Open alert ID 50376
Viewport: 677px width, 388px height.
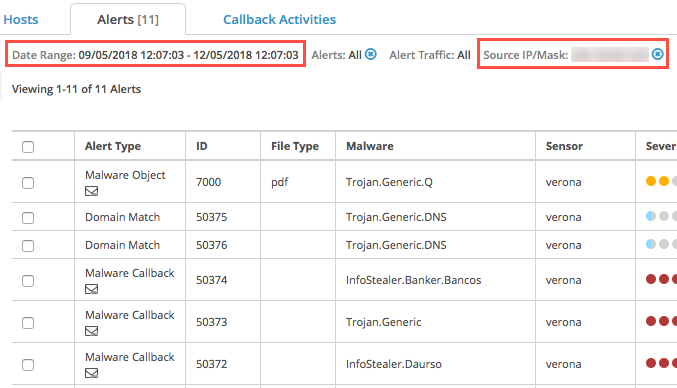coord(212,245)
